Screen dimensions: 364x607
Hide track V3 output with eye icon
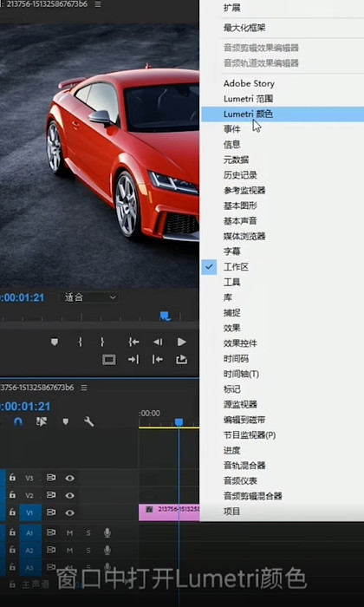tap(69, 478)
